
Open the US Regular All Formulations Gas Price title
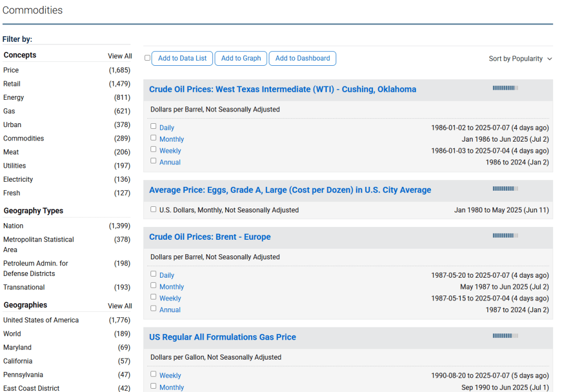pos(222,337)
